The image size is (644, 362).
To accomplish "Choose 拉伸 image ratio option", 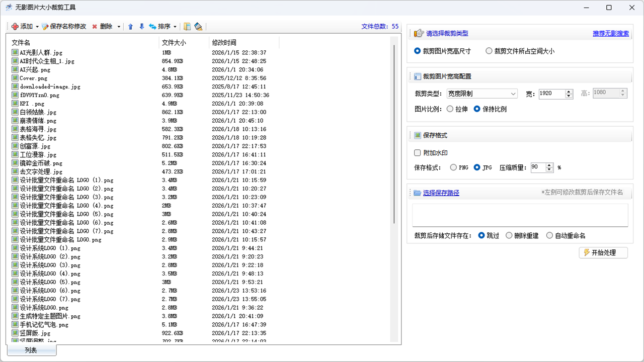I will (x=450, y=109).
